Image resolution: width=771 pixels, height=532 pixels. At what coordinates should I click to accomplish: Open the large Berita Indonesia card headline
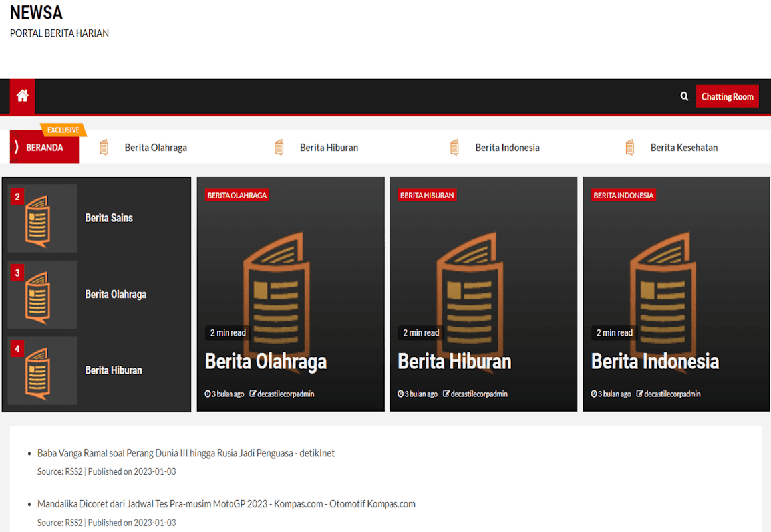(x=655, y=361)
